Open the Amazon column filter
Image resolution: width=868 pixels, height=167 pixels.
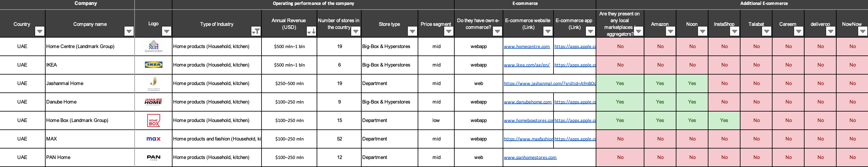[x=671, y=31]
